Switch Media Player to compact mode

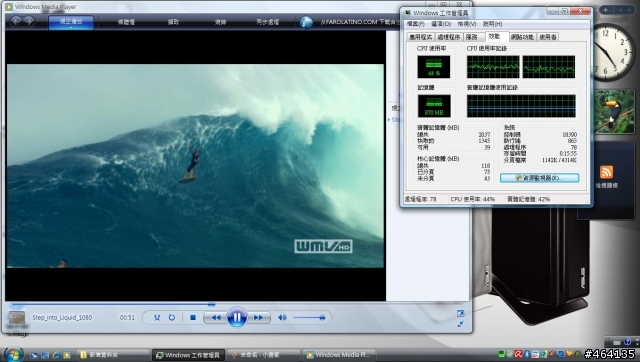[x=461, y=324]
